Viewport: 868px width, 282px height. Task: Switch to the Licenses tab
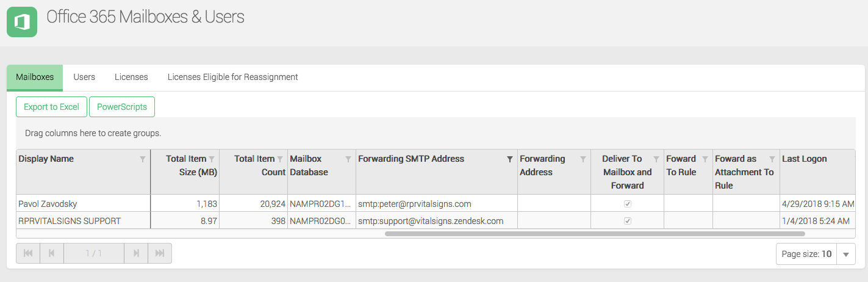131,78
